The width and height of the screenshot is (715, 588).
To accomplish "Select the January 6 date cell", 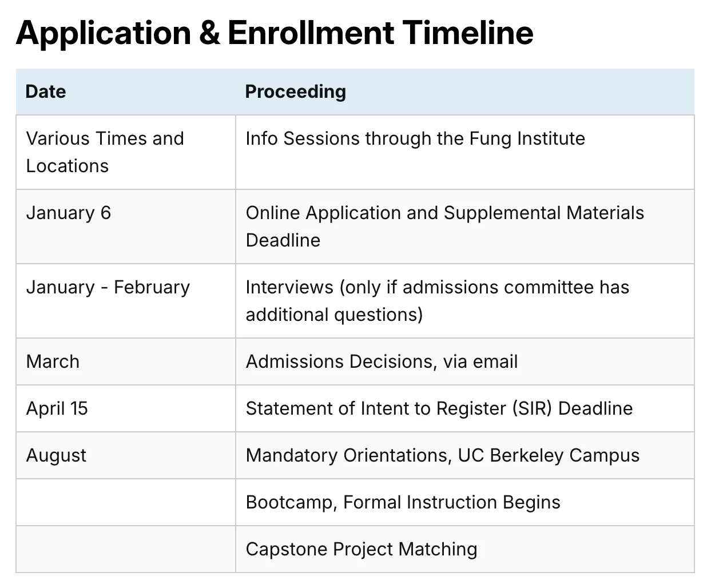I will click(69, 213).
